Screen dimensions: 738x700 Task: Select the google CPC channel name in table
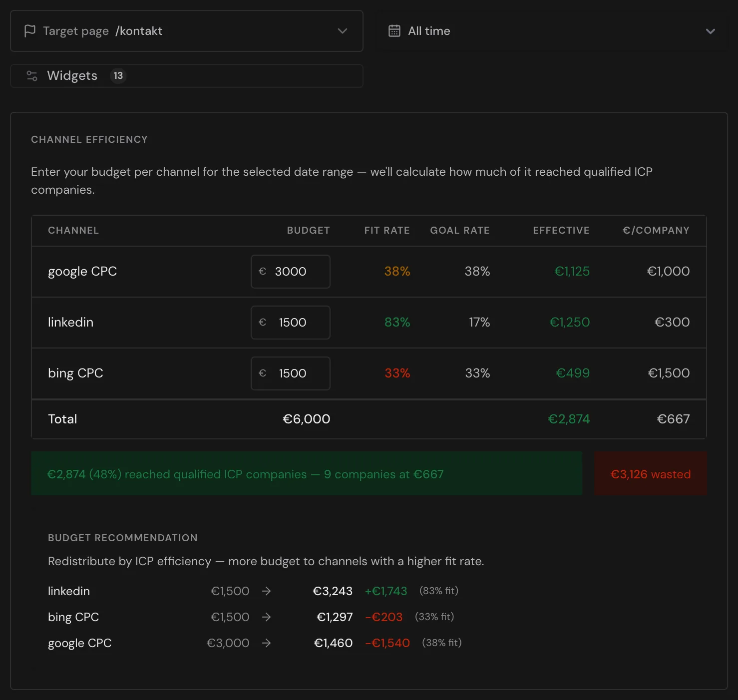(x=82, y=272)
